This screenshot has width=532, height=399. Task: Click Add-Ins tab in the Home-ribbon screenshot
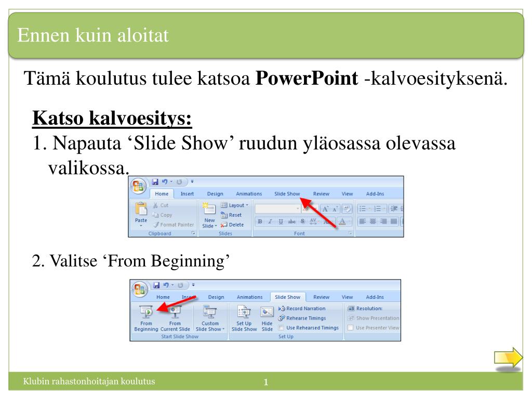[375, 194]
